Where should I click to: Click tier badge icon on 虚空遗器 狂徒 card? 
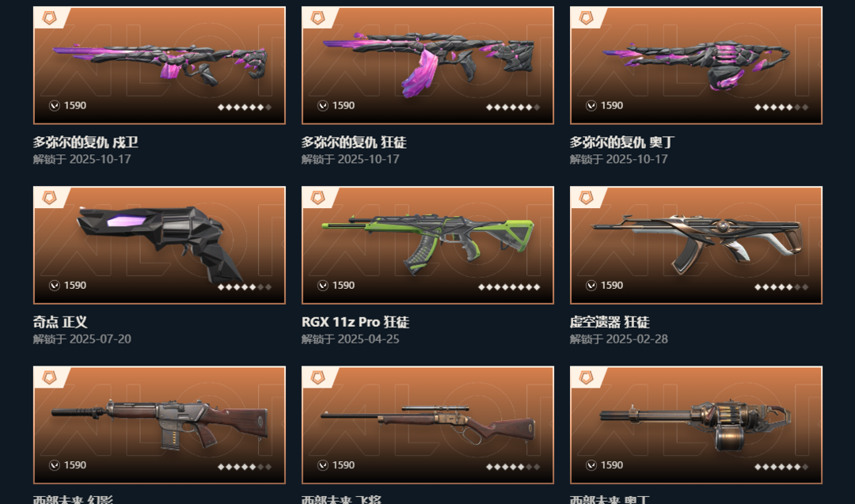pos(586,198)
